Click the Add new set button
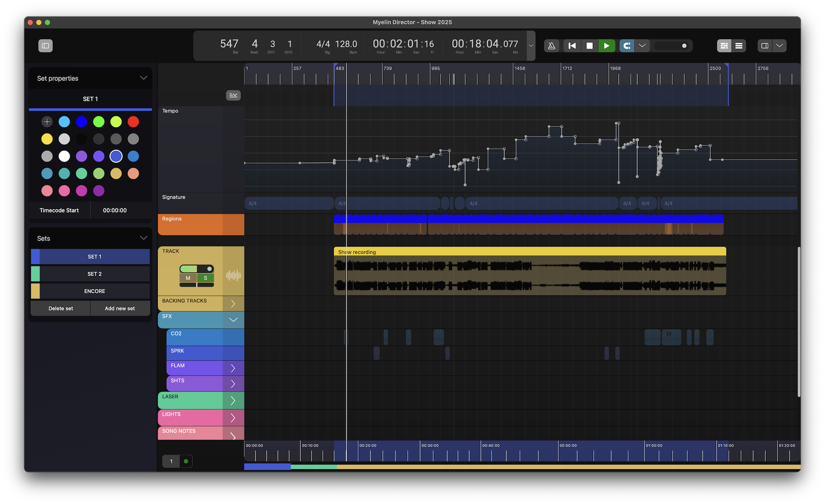Image resolution: width=825 pixels, height=504 pixels. click(x=120, y=309)
